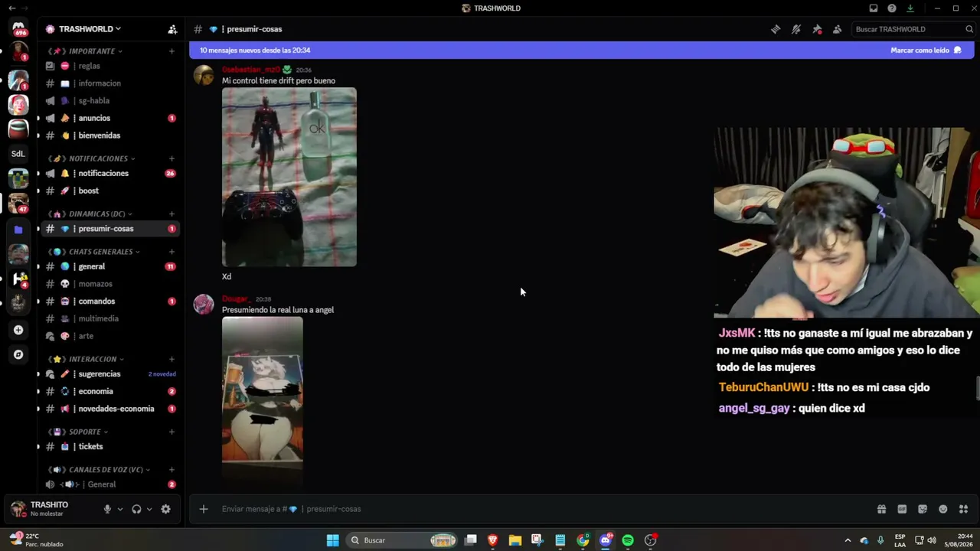Click the green download update icon
This screenshot has height=551, width=980.
tap(910, 8)
